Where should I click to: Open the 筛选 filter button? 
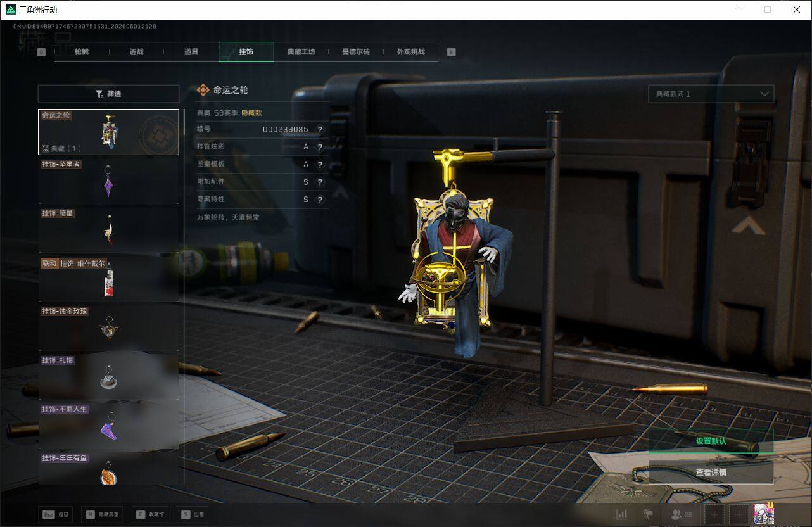108,94
